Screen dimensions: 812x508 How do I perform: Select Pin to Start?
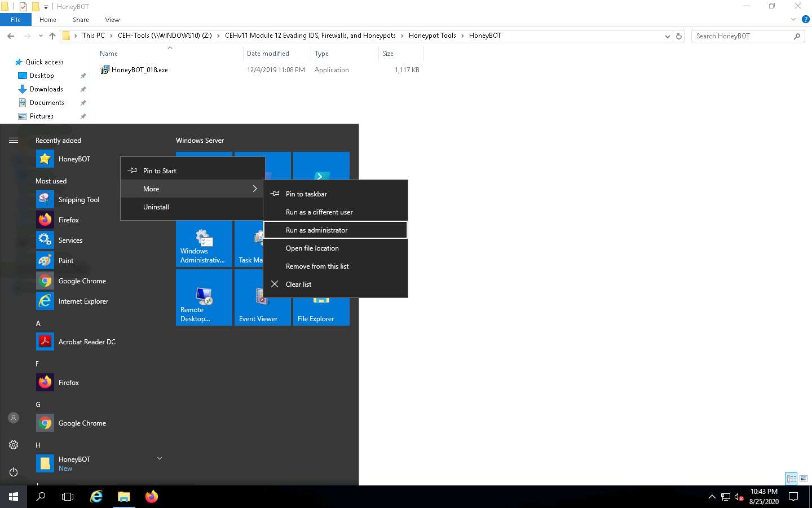193,171
